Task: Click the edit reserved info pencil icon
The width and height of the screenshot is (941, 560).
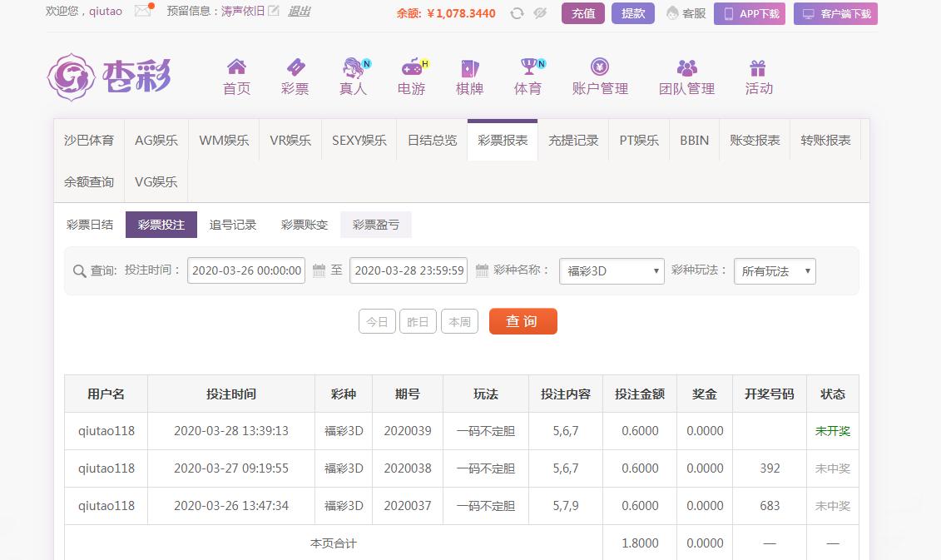Action: 274,12
